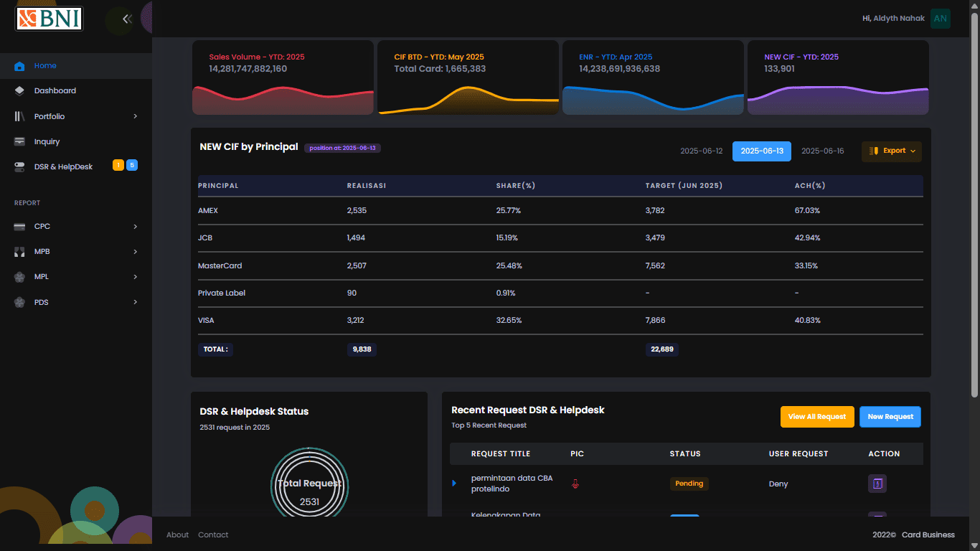980x551 pixels.
Task: Open the Contact footer link
Action: (x=213, y=534)
